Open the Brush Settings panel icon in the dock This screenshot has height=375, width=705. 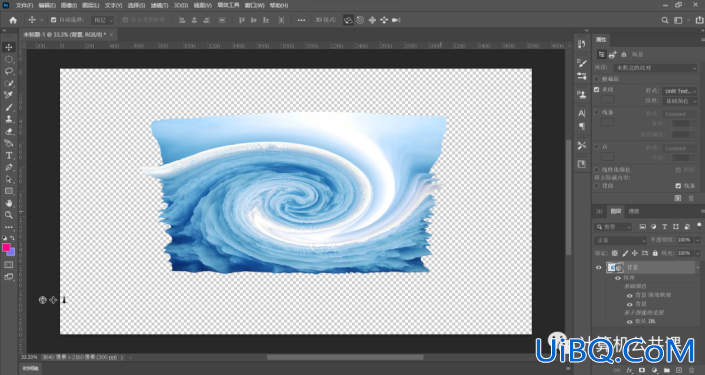tap(582, 63)
